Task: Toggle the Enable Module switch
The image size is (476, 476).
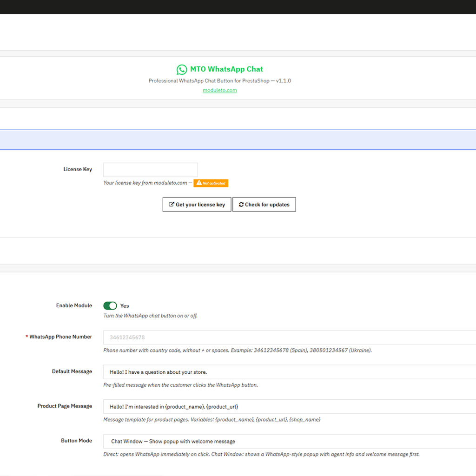Action: pyautogui.click(x=110, y=306)
